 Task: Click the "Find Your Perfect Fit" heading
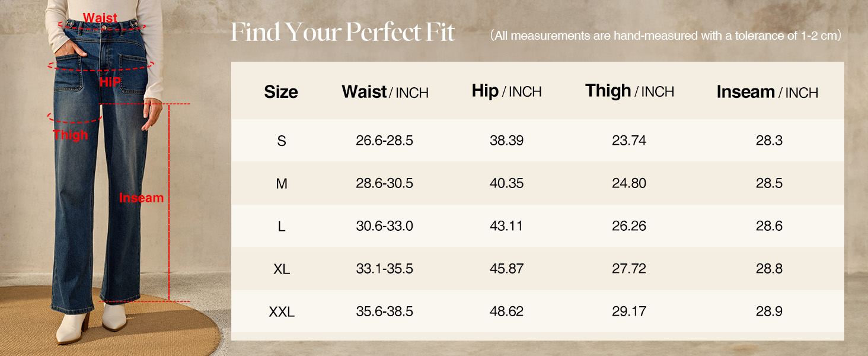click(343, 33)
